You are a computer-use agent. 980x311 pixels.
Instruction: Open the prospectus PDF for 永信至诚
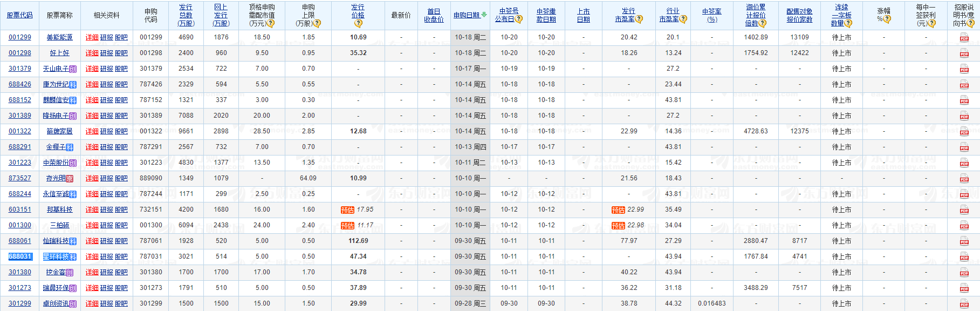click(964, 194)
